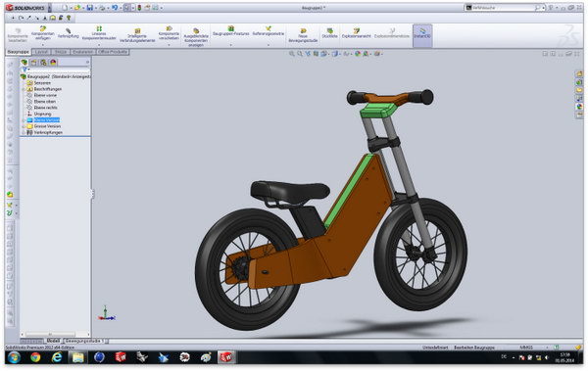Select Ebene rechts plane

pos(42,108)
